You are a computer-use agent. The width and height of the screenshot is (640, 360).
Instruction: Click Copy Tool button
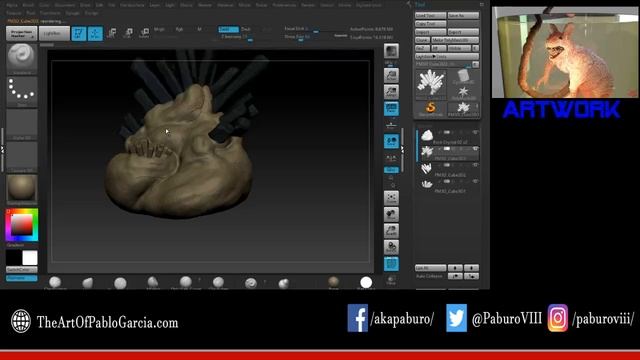click(x=431, y=24)
